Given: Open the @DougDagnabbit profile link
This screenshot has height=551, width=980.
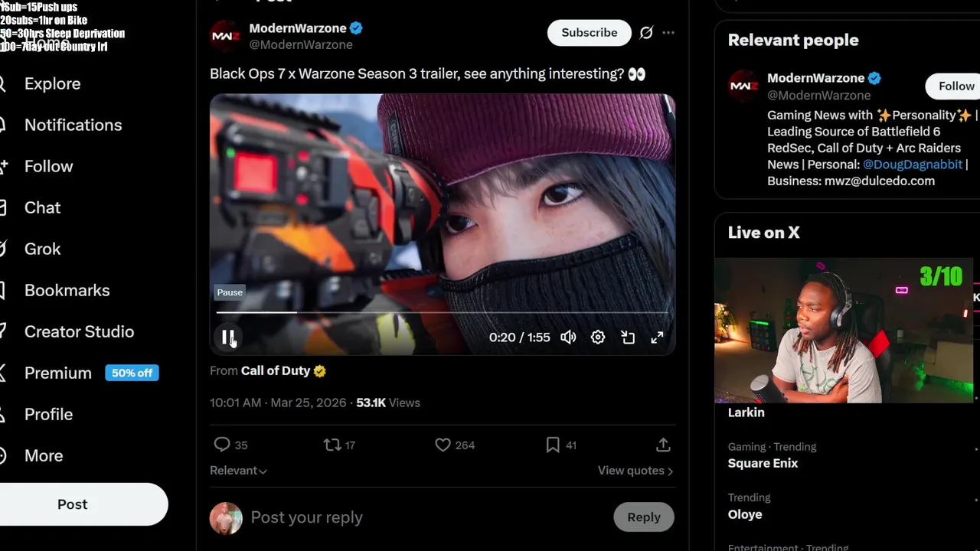Looking at the screenshot, I should pos(913,165).
